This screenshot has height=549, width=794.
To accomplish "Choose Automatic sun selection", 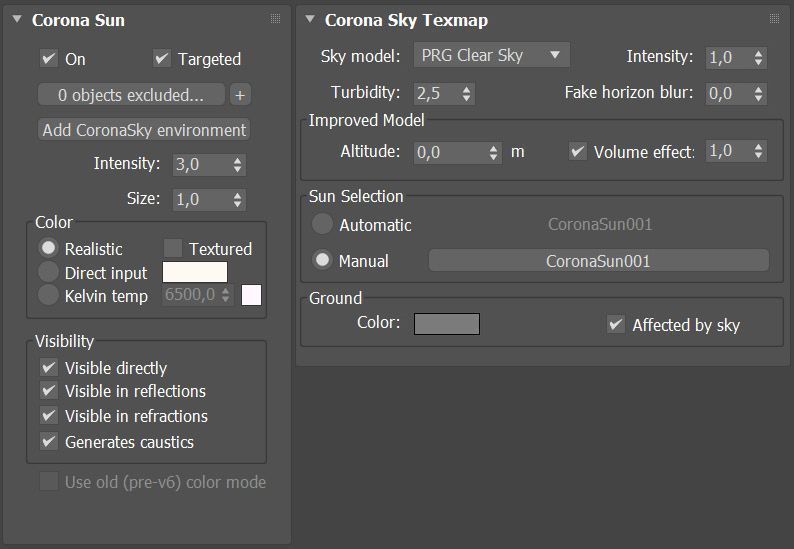I will point(322,224).
